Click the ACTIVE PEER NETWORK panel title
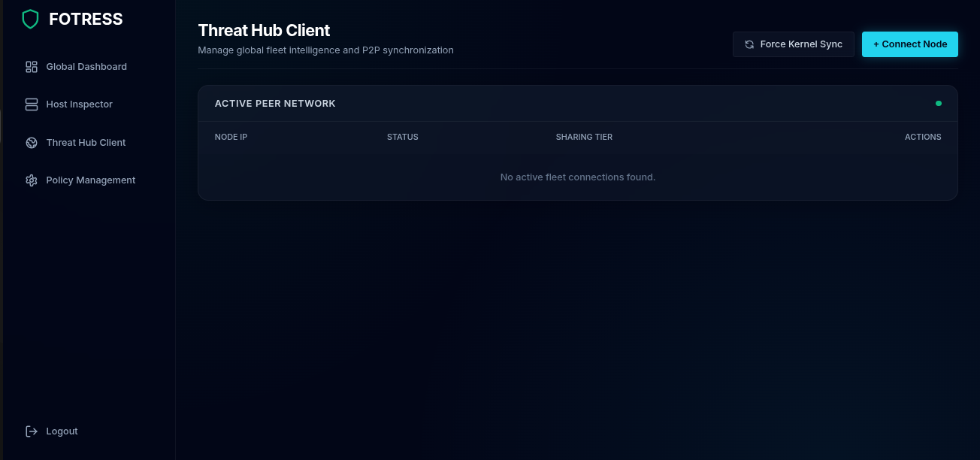 (x=275, y=104)
